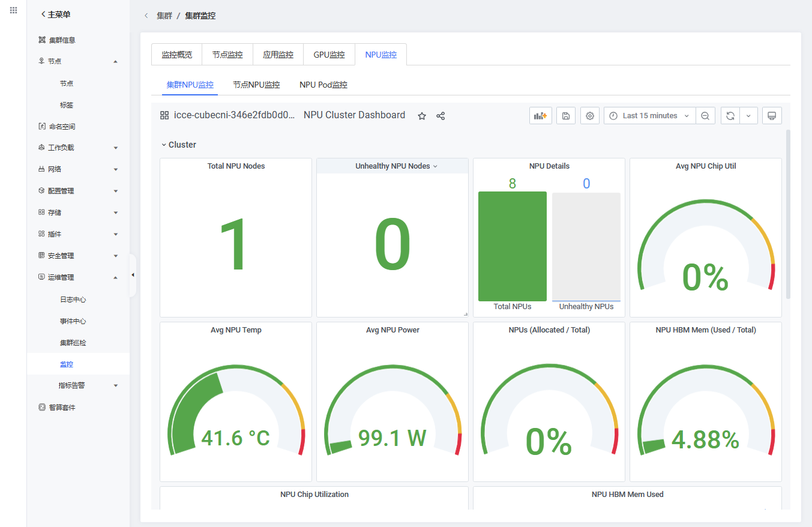Switch to the GPU监控 tab
The image size is (812, 527).
[329, 55]
